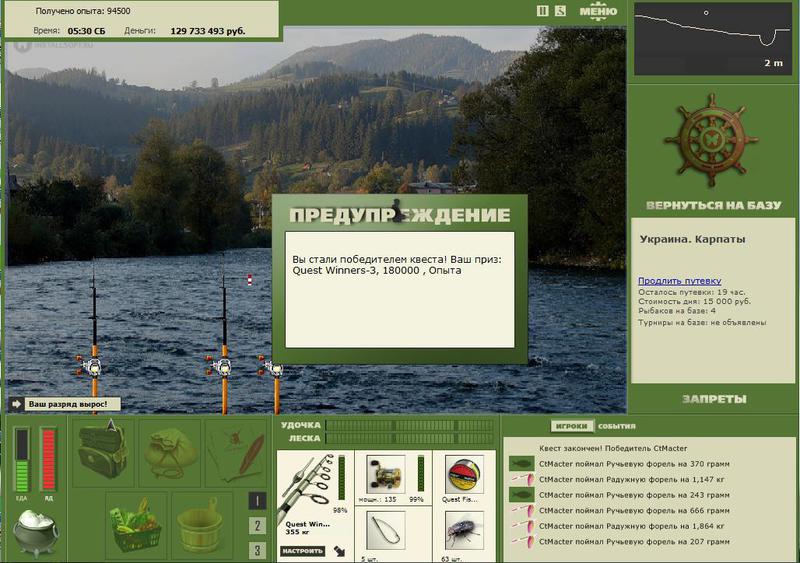The height and width of the screenshot is (563, 800).
Task: Click the lure icon beside the 1,864 кг catch
Action: (521, 526)
